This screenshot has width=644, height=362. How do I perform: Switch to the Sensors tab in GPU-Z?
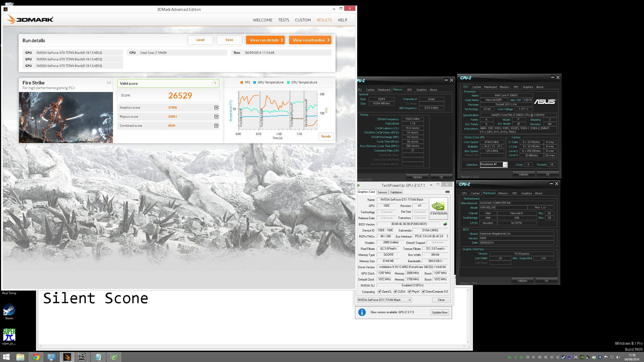point(382,192)
